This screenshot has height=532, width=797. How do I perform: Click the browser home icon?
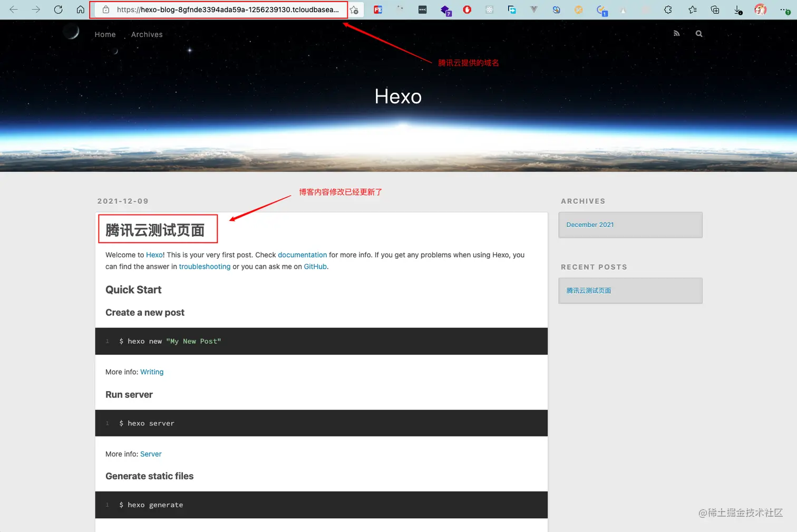pyautogui.click(x=80, y=9)
